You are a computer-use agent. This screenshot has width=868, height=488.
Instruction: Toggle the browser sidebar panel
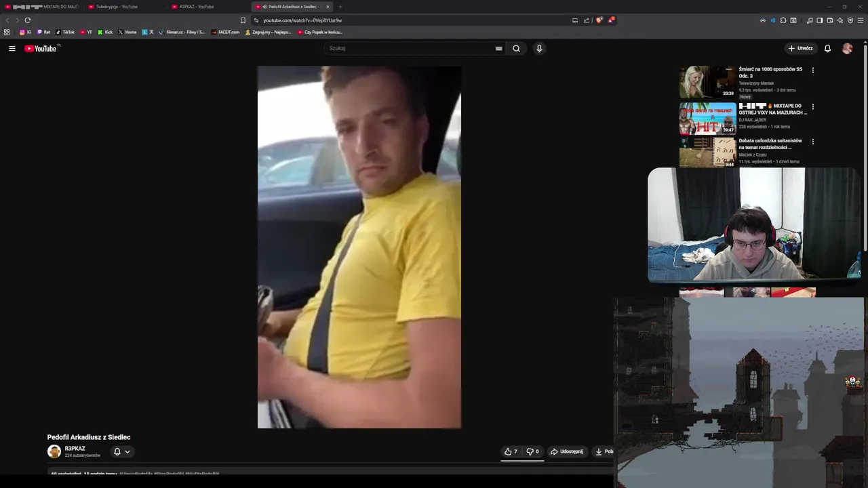click(x=820, y=20)
